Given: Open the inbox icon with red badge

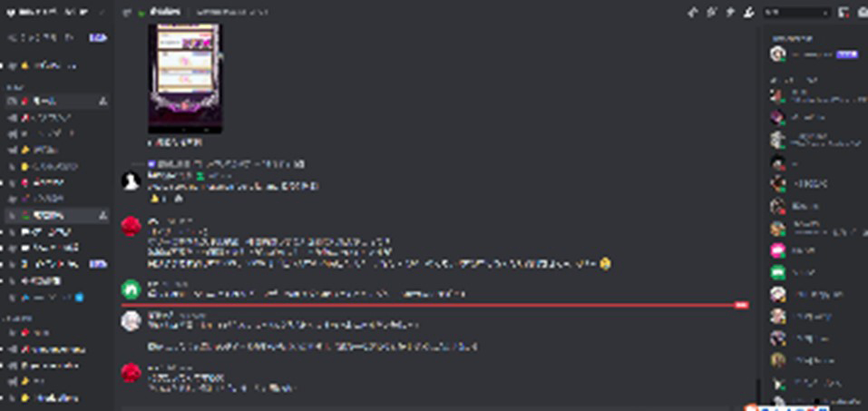Looking at the screenshot, I should [844, 12].
